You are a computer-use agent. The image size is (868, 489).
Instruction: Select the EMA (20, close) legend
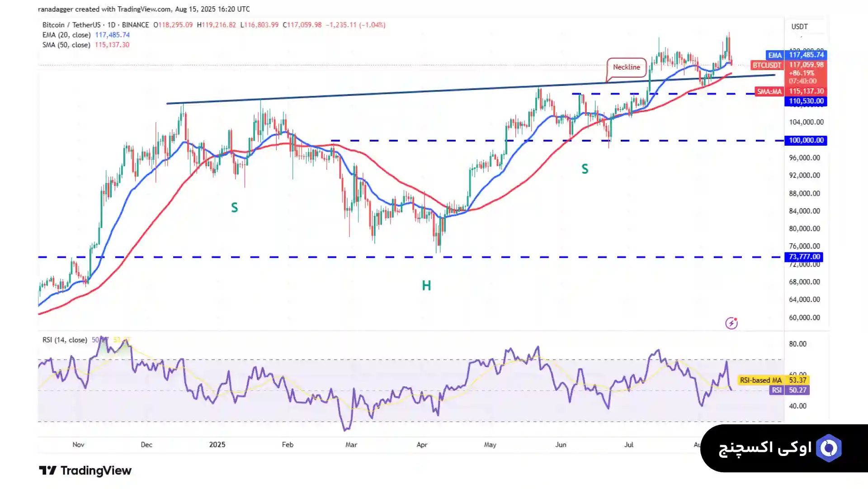[66, 35]
